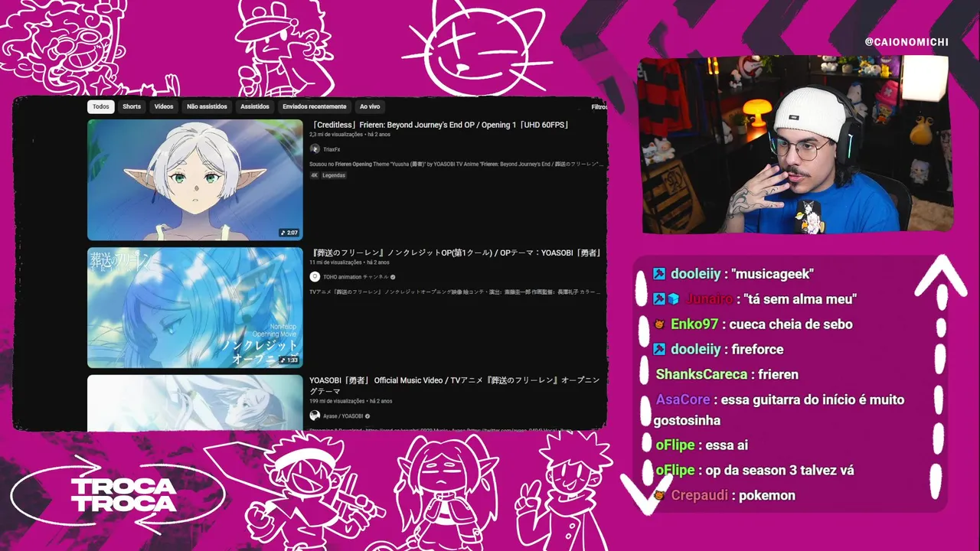Click the streamer webcam feed

click(x=796, y=144)
